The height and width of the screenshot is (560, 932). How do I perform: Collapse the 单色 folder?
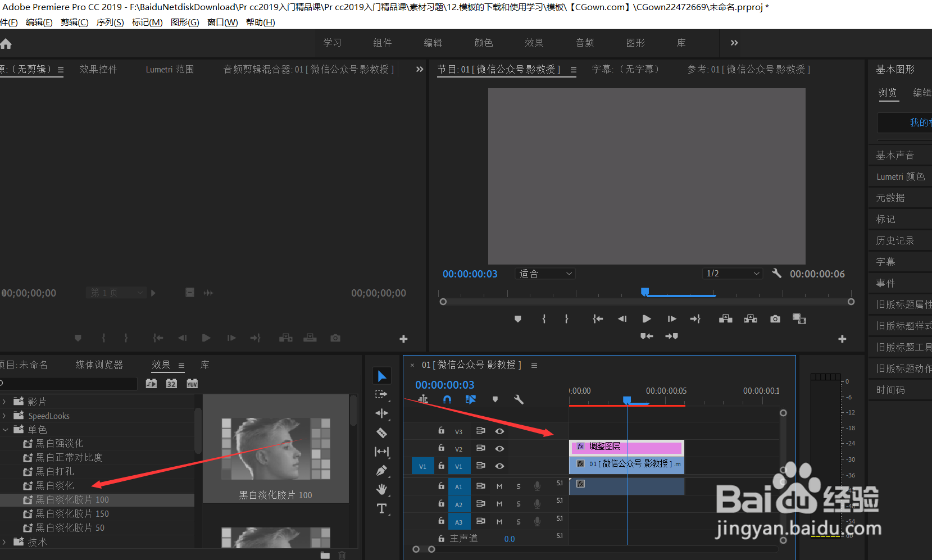pyautogui.click(x=4, y=430)
